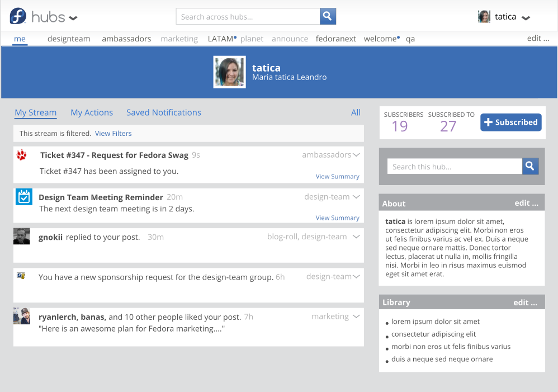Click gnokii's avatar photo
Viewport: 558px width, 392px height.
22,237
